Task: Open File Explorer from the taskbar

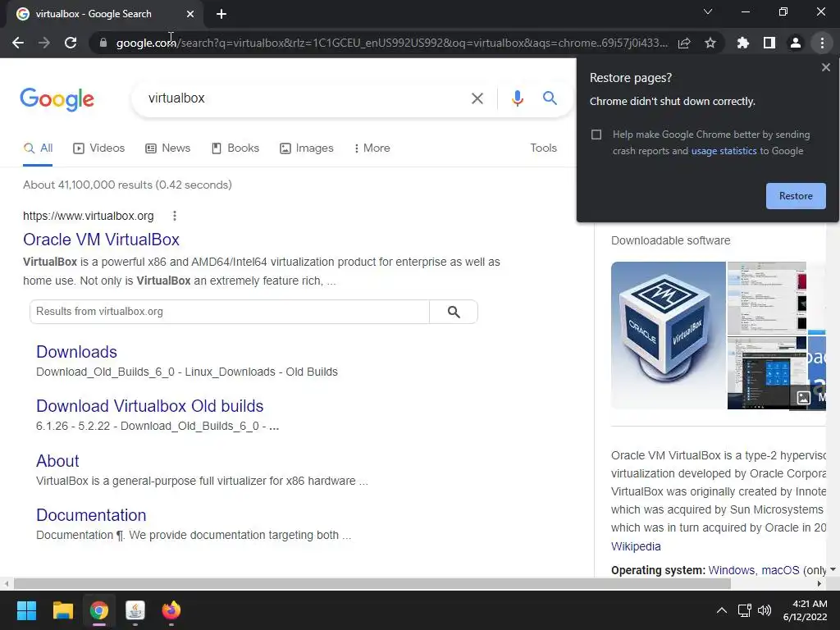Action: pos(62,610)
